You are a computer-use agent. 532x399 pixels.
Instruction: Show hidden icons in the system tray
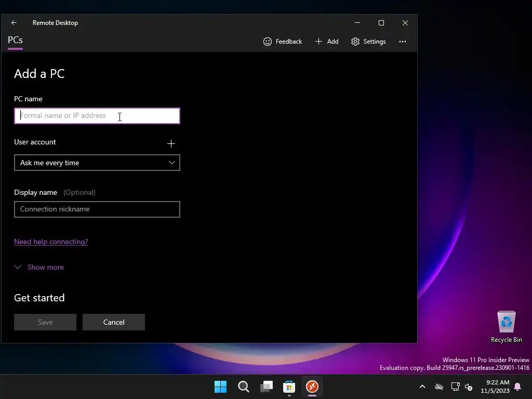pyautogui.click(x=422, y=387)
